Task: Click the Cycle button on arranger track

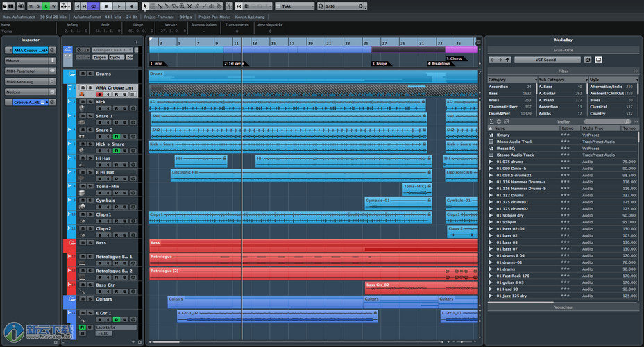Action: 115,57
